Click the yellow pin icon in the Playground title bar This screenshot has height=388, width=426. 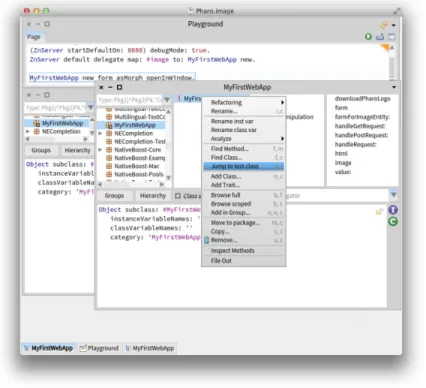click(x=384, y=25)
